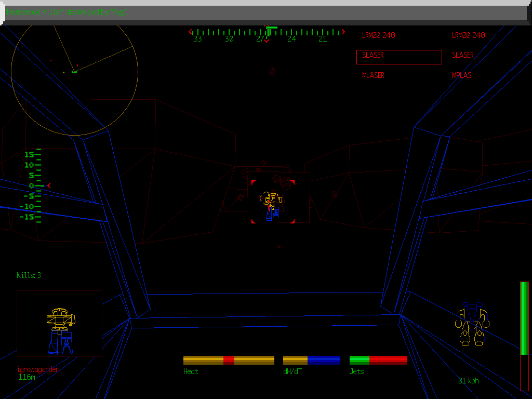Click the enemy mech inside the targeting reticle
The height and width of the screenshot is (399, 532).
pyautogui.click(x=272, y=205)
